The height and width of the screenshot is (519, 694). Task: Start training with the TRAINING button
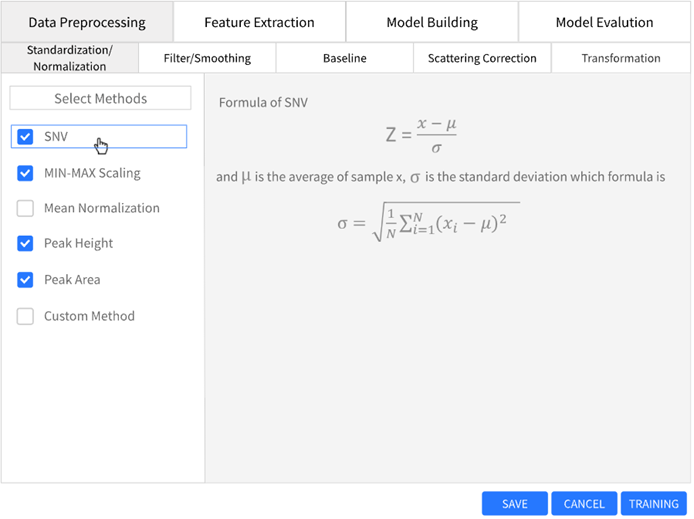click(x=654, y=504)
